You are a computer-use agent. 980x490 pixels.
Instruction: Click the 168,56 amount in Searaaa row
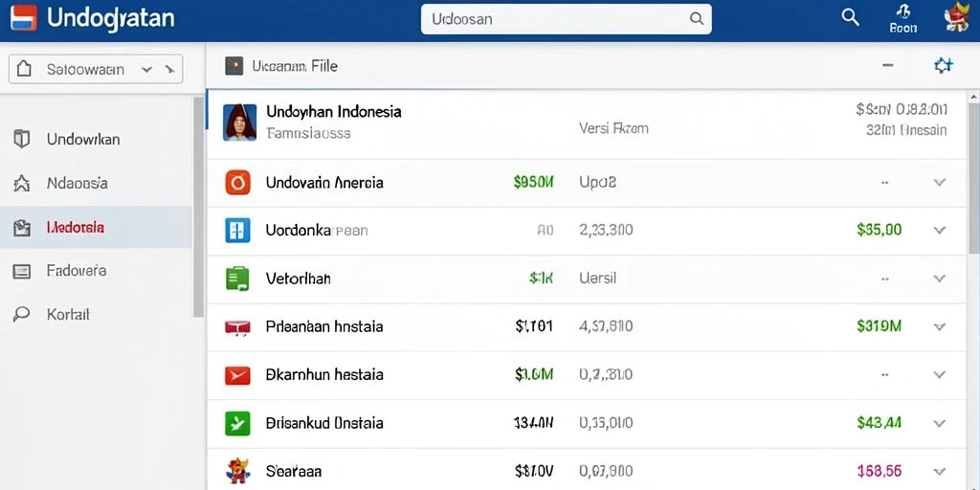[880, 471]
